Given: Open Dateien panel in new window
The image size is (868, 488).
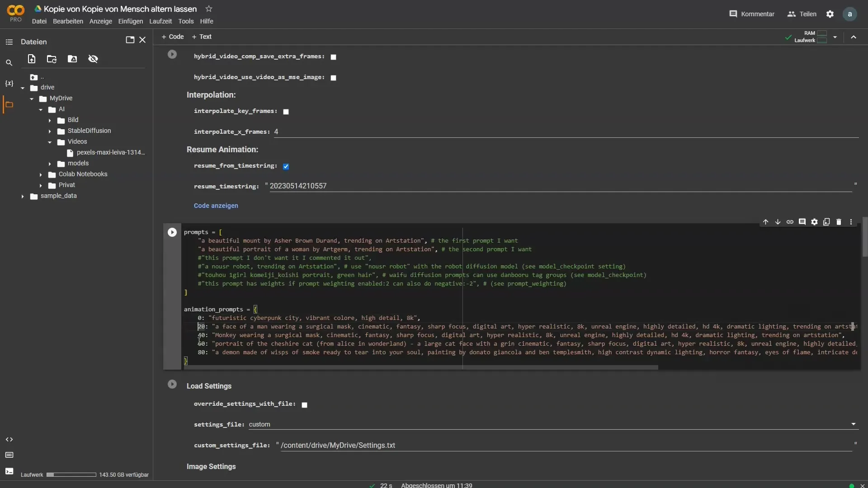Looking at the screenshot, I should (130, 40).
